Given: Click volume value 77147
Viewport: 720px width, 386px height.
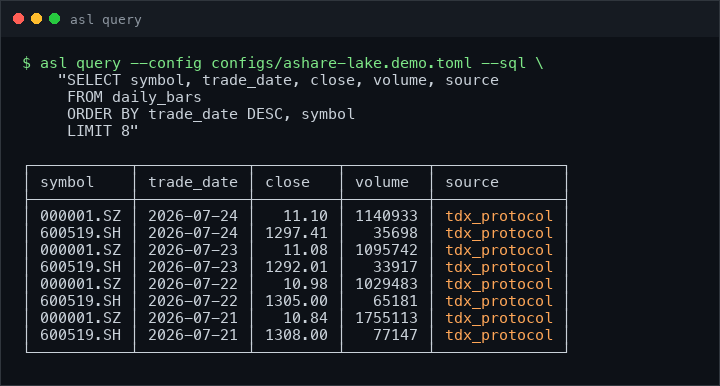Looking at the screenshot, I should [395, 335].
